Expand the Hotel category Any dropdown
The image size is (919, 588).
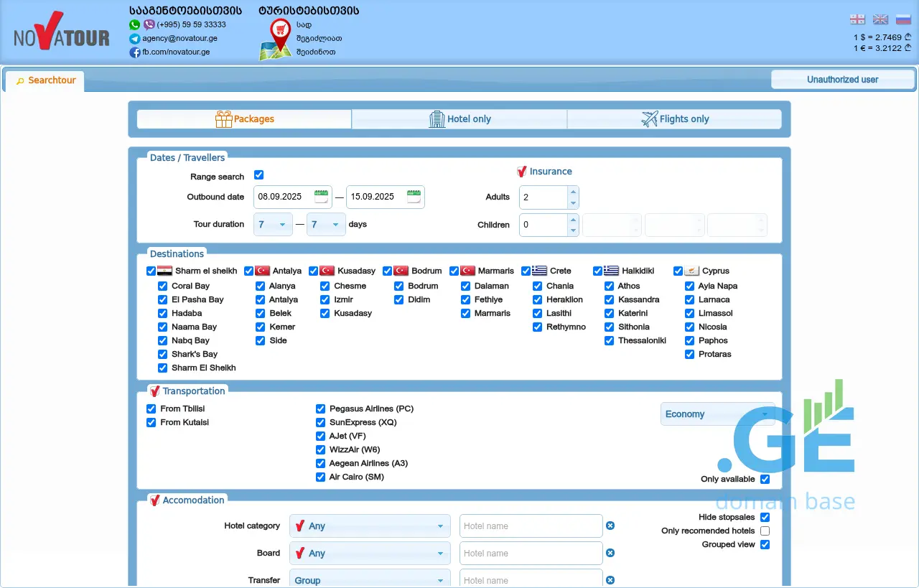coord(370,526)
